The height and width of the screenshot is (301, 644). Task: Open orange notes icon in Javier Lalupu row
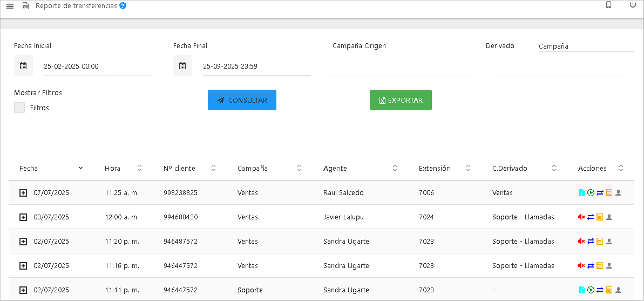point(600,217)
